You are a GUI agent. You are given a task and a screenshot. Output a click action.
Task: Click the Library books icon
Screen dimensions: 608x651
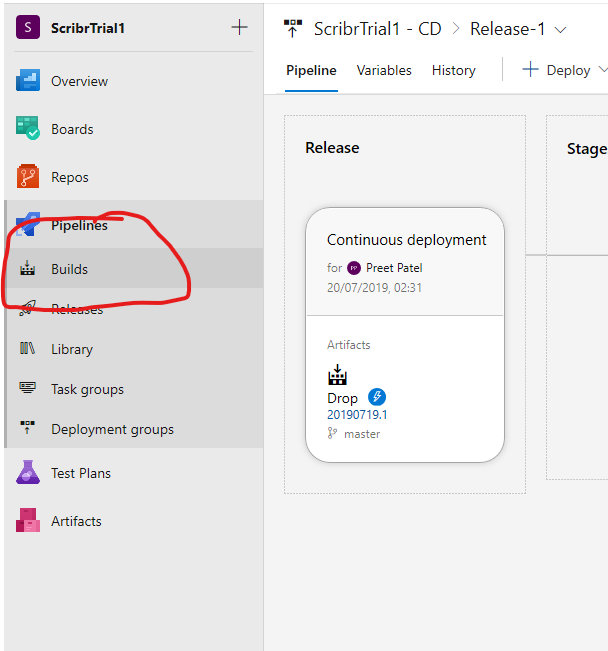pyautogui.click(x=27, y=348)
